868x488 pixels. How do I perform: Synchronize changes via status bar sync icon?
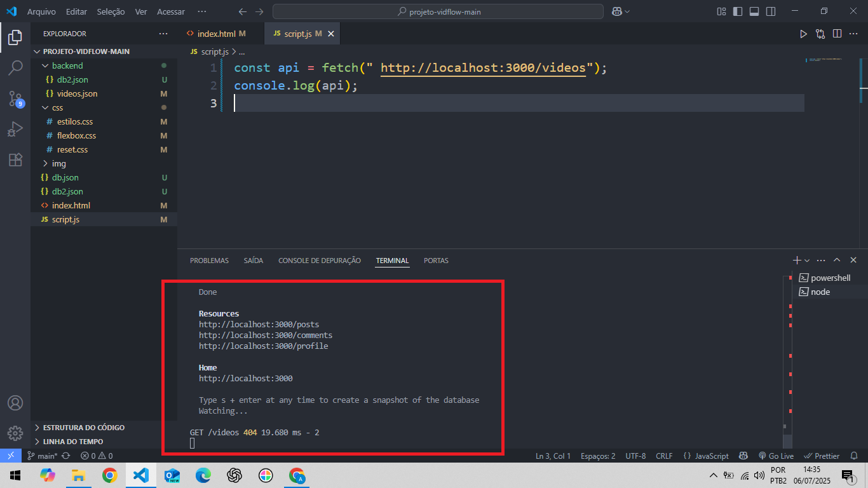[x=65, y=456]
